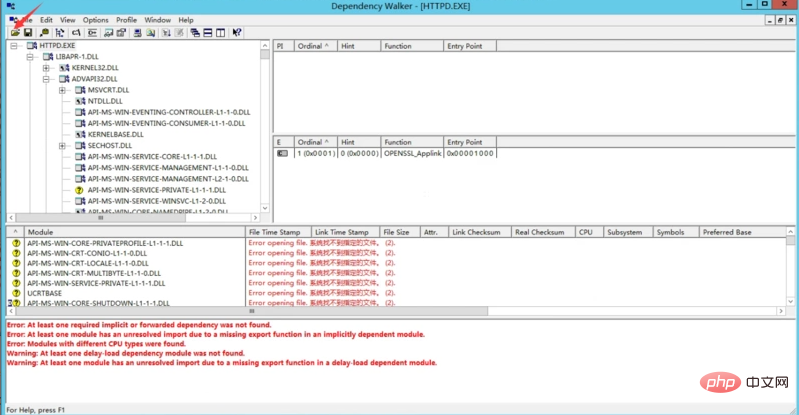The height and width of the screenshot is (415, 799).
Task: Sort by the CPU column header
Action: pos(589,232)
